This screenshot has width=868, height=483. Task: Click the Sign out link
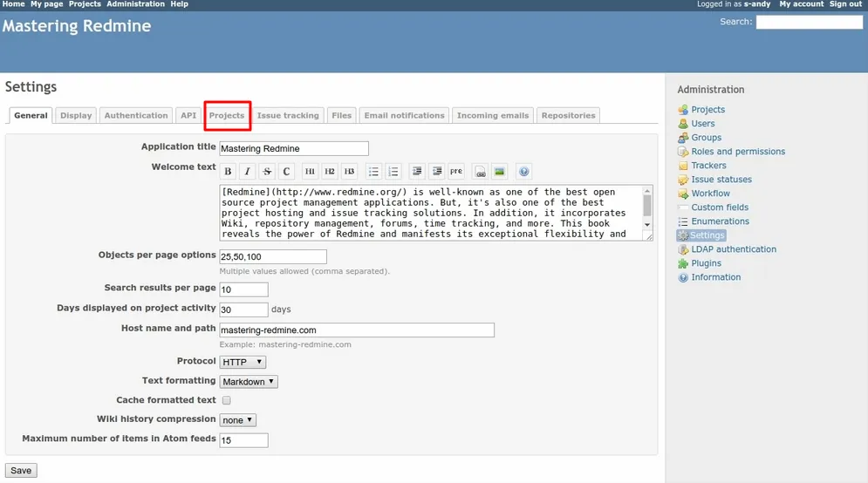coord(845,4)
